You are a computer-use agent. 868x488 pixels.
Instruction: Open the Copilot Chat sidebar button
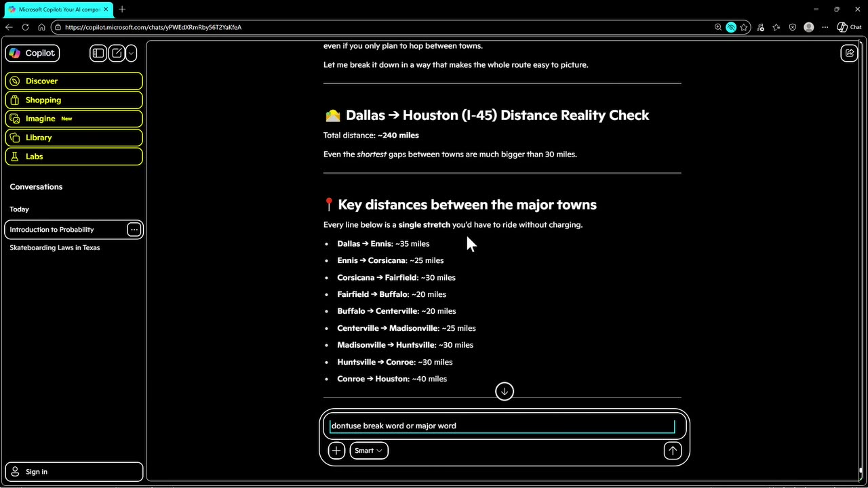tap(849, 27)
